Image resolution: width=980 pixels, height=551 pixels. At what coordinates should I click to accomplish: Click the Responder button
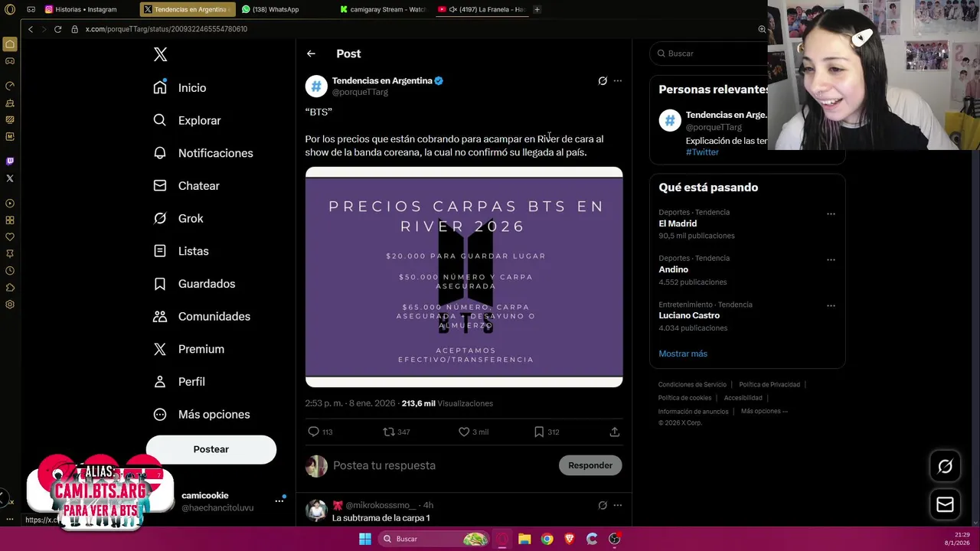pos(590,465)
